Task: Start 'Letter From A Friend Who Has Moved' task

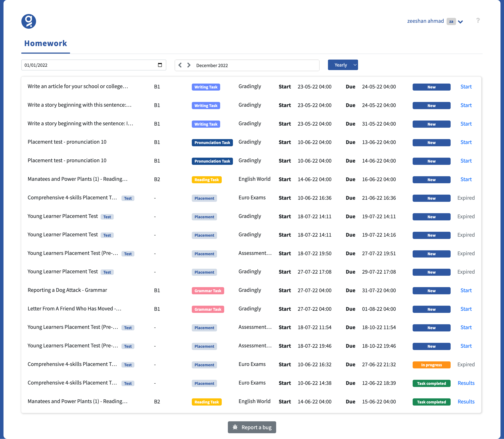Action: (x=466, y=309)
